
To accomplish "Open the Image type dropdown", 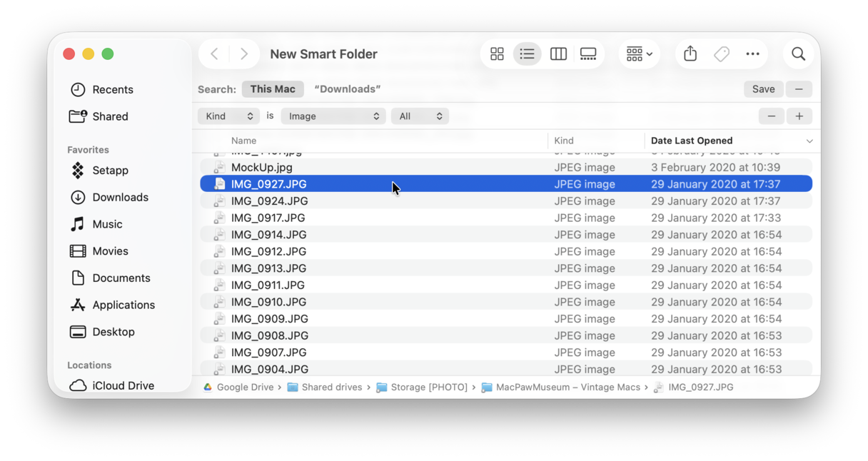I will point(333,116).
